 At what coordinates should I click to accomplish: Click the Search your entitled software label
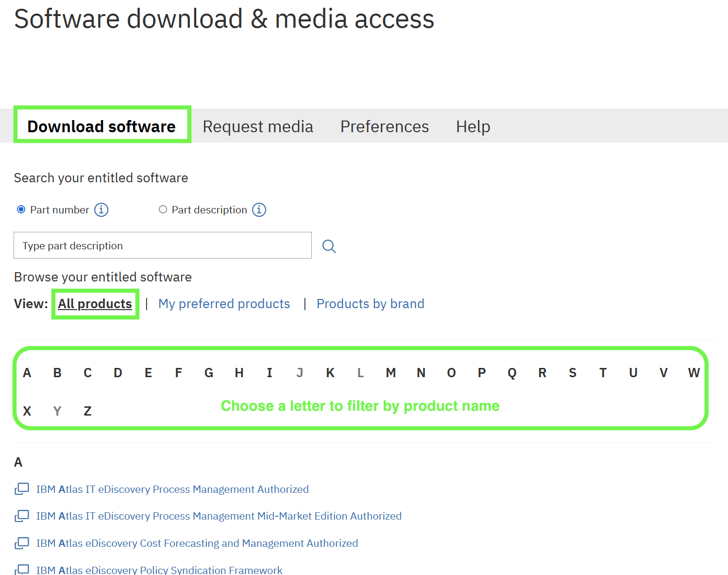pyautogui.click(x=101, y=178)
